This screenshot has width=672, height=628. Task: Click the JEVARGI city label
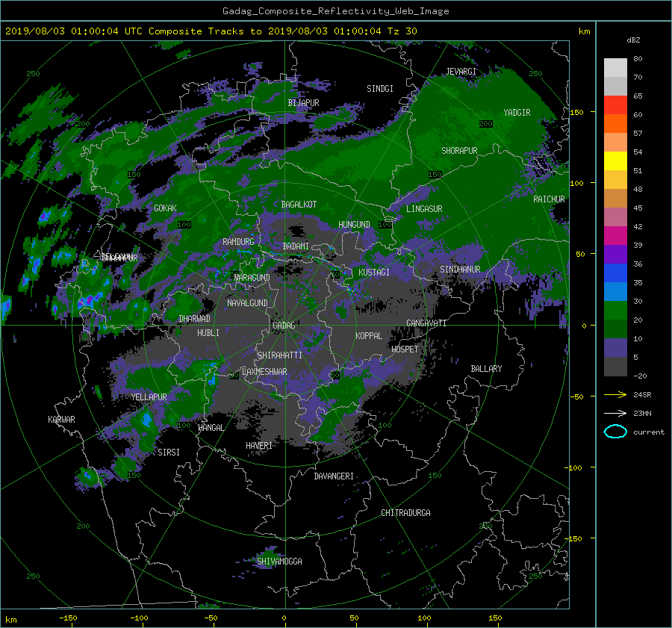[x=461, y=71]
